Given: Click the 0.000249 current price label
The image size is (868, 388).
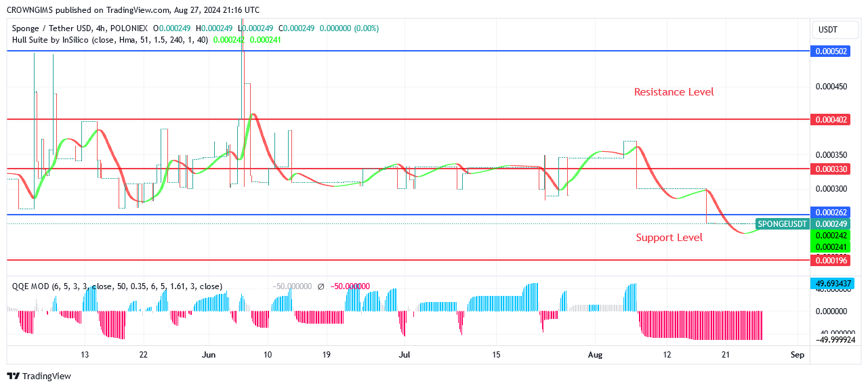Looking at the screenshot, I should click(x=831, y=224).
